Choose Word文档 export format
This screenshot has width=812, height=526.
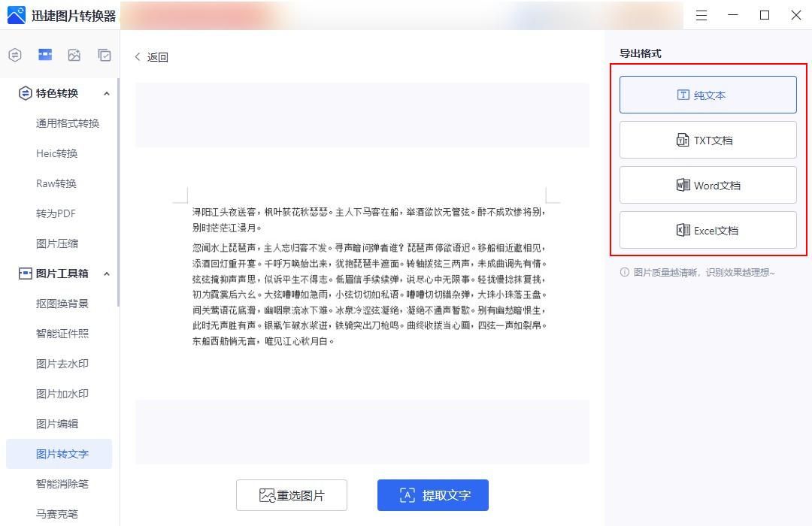pos(708,185)
